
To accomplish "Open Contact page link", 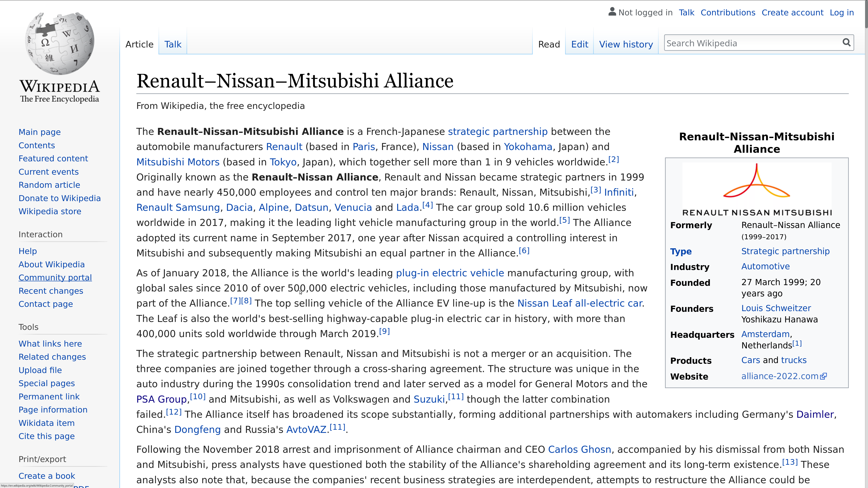I will tap(45, 304).
